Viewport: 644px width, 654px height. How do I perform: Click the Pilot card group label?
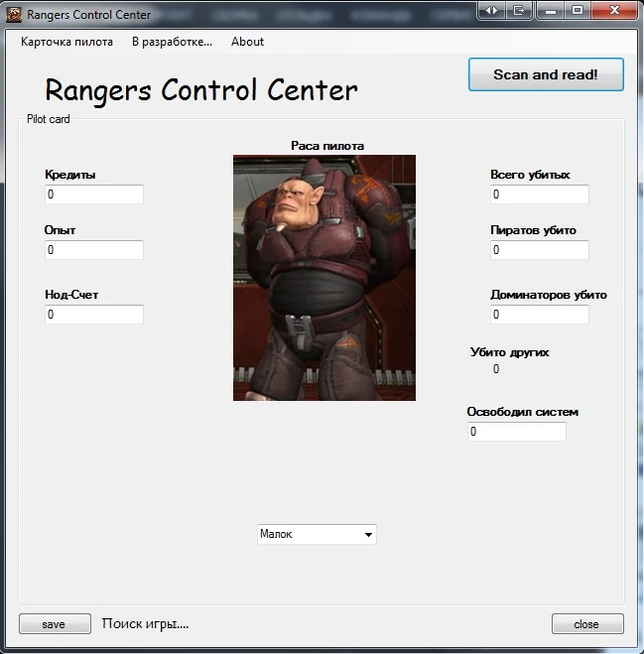[x=48, y=119]
